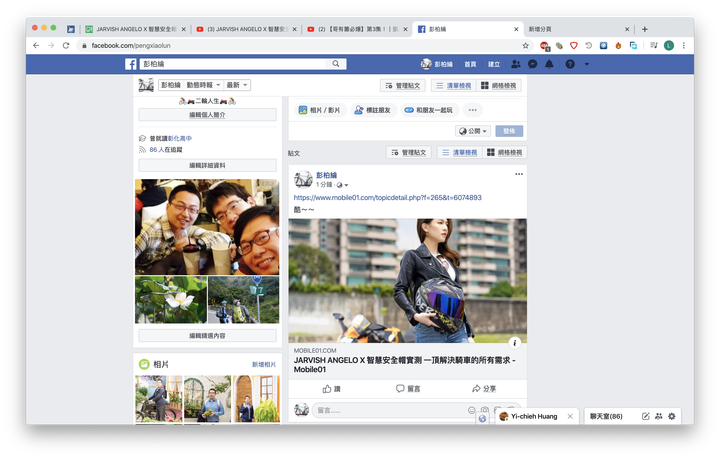Compose a new message in chat bar
The image size is (720, 459).
[x=646, y=416]
